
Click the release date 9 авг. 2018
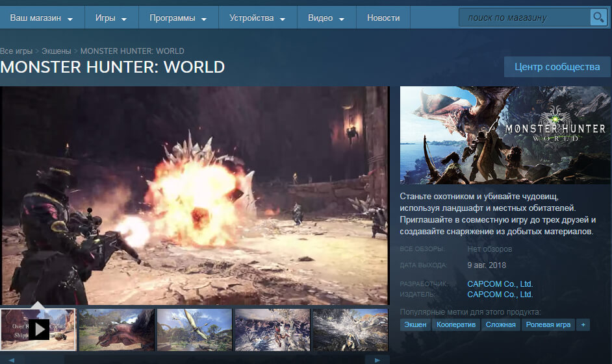(x=487, y=265)
